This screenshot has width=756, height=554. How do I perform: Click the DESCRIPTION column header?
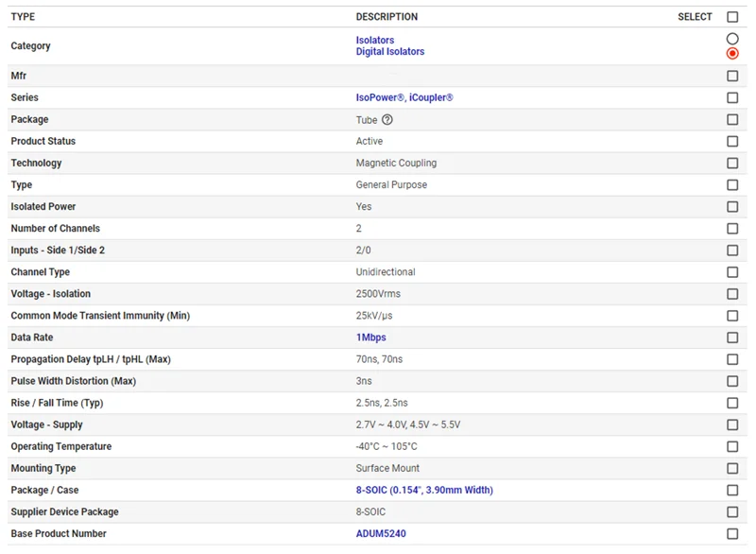pyautogui.click(x=387, y=17)
